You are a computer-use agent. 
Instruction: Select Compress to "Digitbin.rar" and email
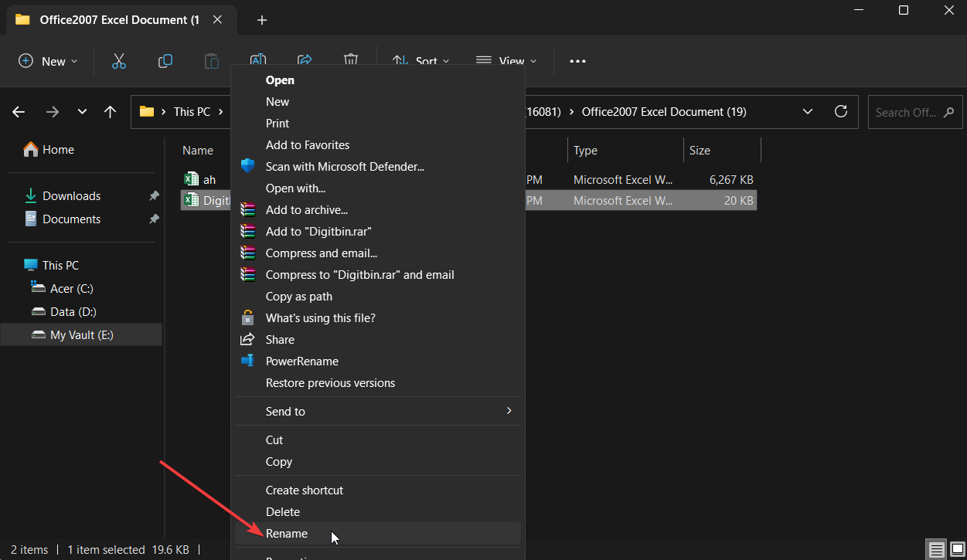[378, 274]
